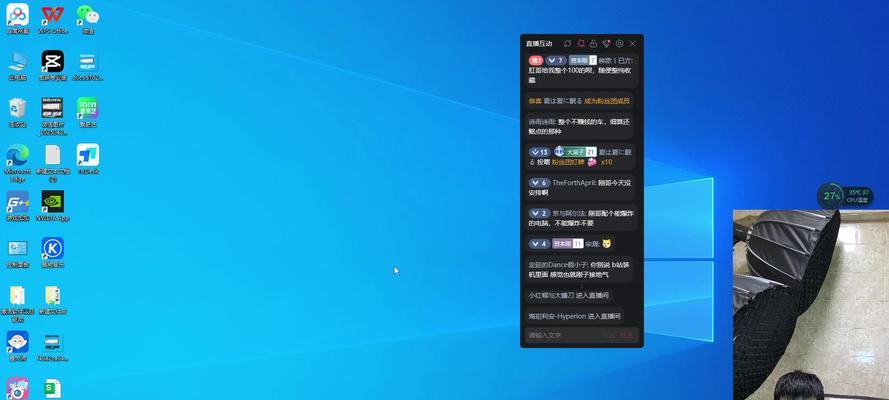This screenshot has width=889, height=400.
Task: Click the red badge on the first chat message
Action: click(x=536, y=60)
